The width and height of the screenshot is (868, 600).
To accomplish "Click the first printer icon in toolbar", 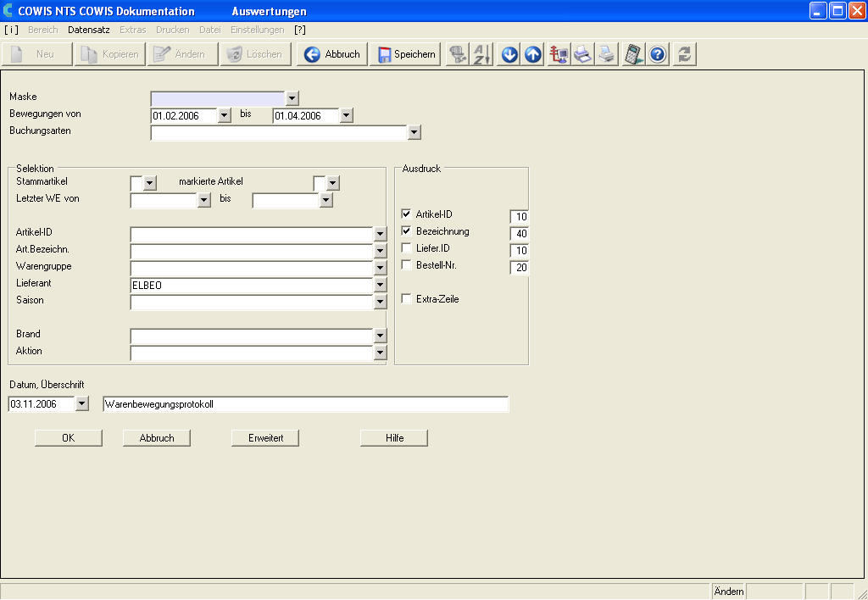I will [582, 54].
